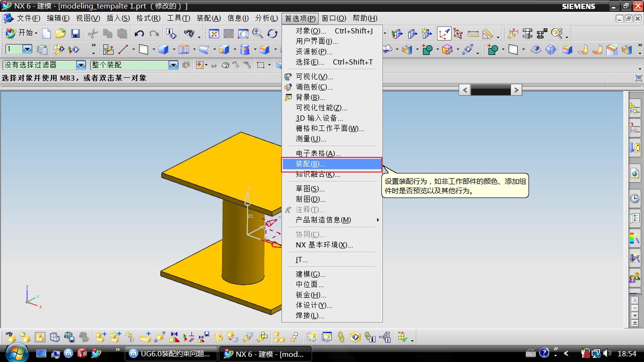Viewport: 644px width, 362px height.
Task: Toggle the WCS display icon
Action: pyautogui.click(x=444, y=33)
